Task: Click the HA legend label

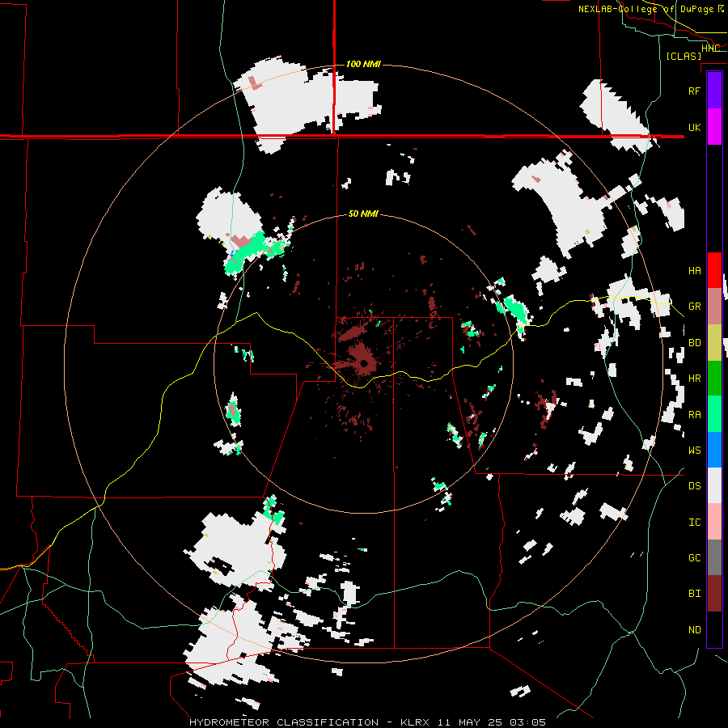Action: pos(694,270)
